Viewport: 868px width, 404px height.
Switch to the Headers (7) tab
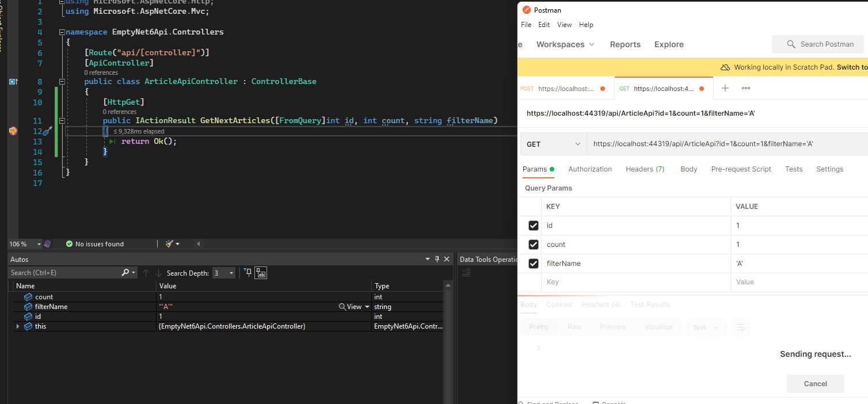645,169
